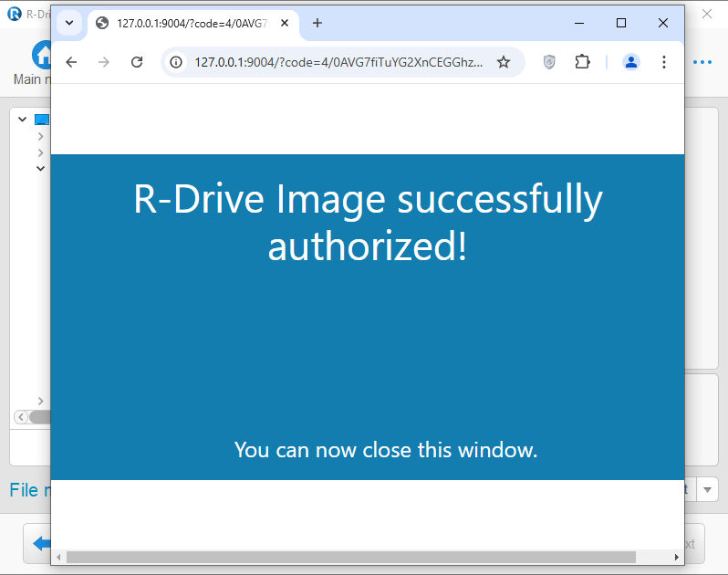View site information icon in address bar
728x575 pixels.
click(x=176, y=62)
